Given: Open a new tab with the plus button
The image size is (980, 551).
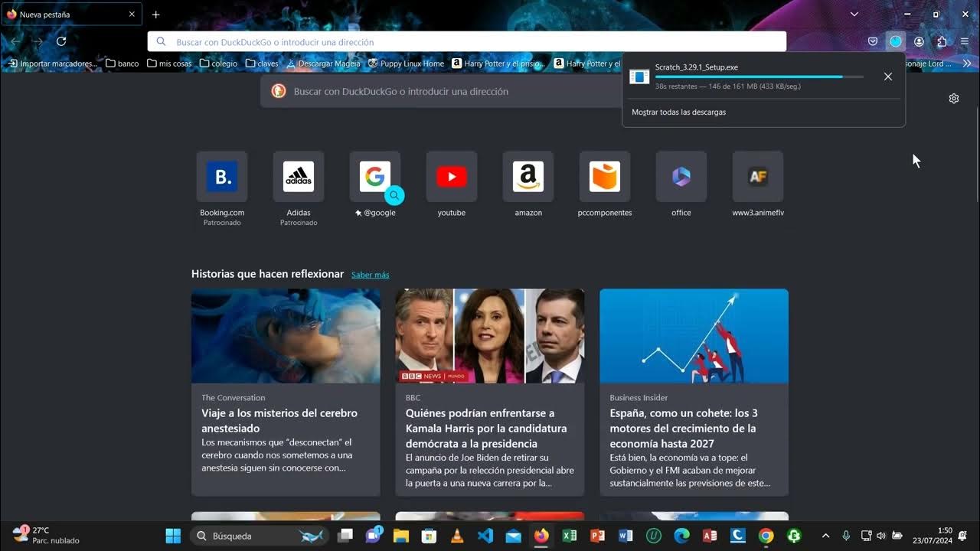Looking at the screenshot, I should [155, 15].
